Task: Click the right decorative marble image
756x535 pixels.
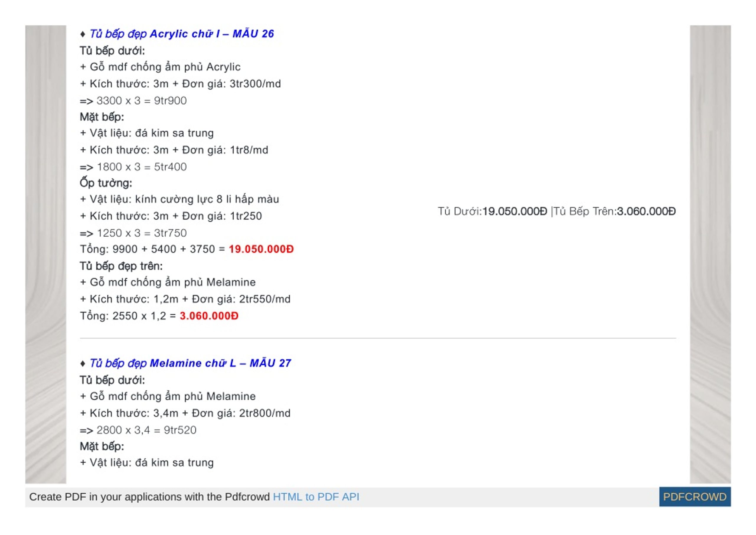Action: tap(710, 254)
